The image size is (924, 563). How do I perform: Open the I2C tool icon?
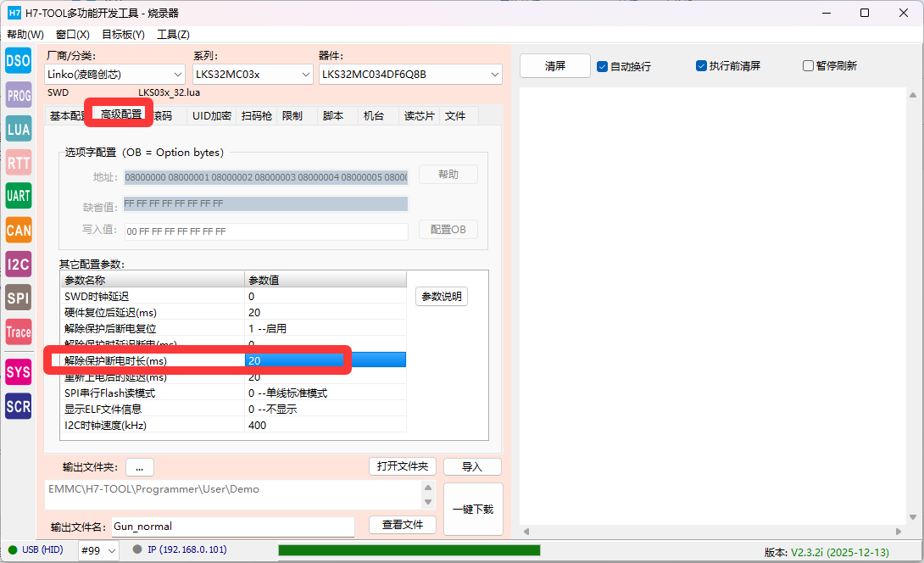pyautogui.click(x=18, y=264)
